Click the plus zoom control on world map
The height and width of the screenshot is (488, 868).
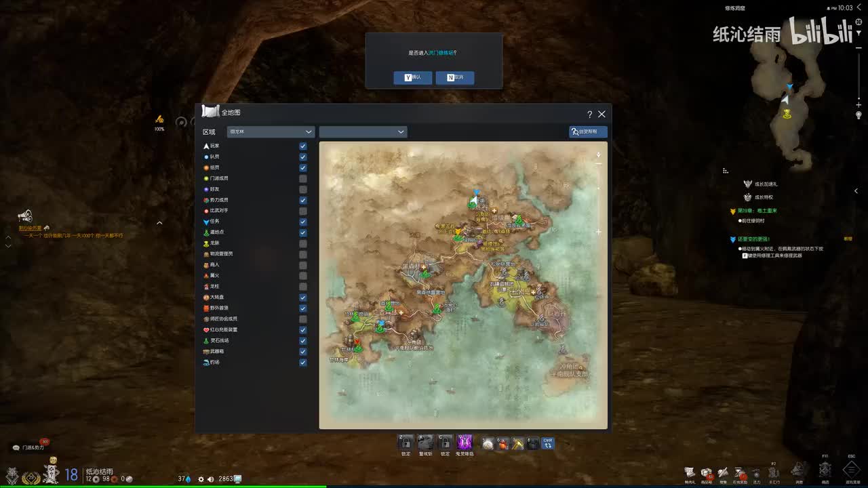(599, 232)
